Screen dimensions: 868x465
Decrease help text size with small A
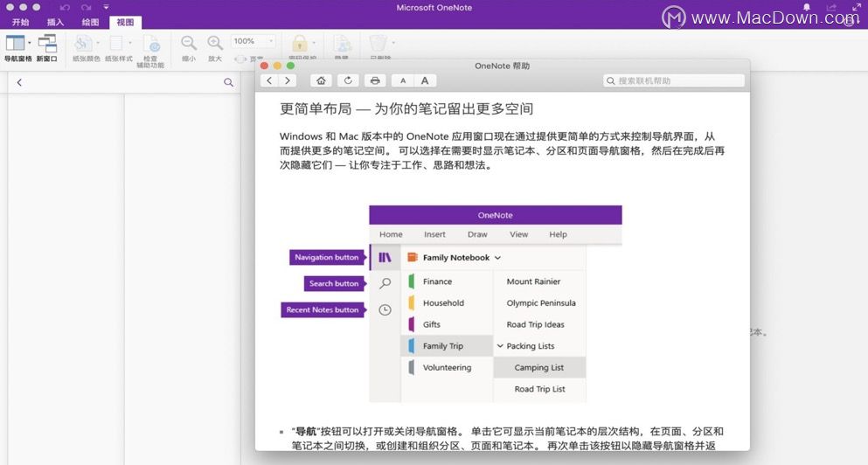point(402,80)
